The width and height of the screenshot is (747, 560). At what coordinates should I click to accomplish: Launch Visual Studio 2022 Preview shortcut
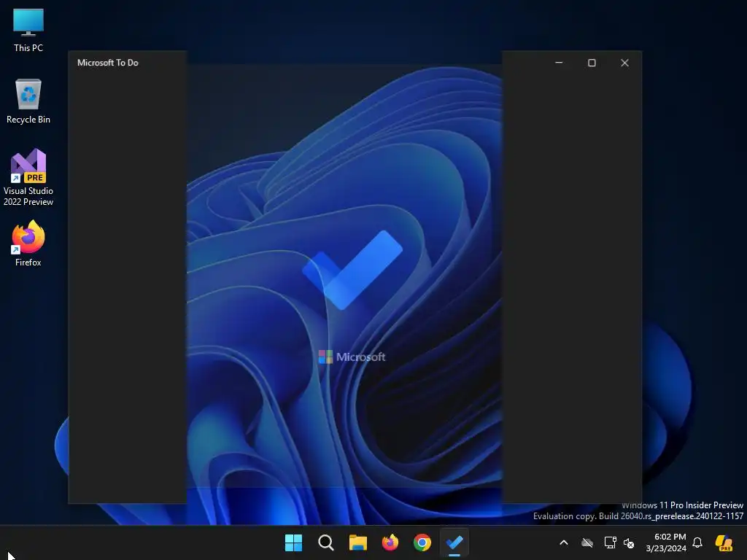28,177
